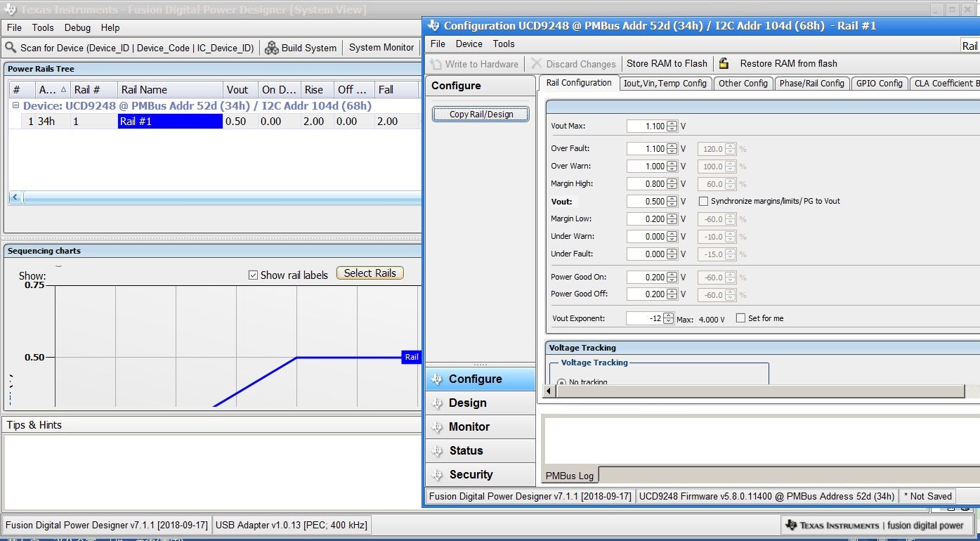
Task: Adjust the Vout Max spinner arrows
Action: [672, 126]
